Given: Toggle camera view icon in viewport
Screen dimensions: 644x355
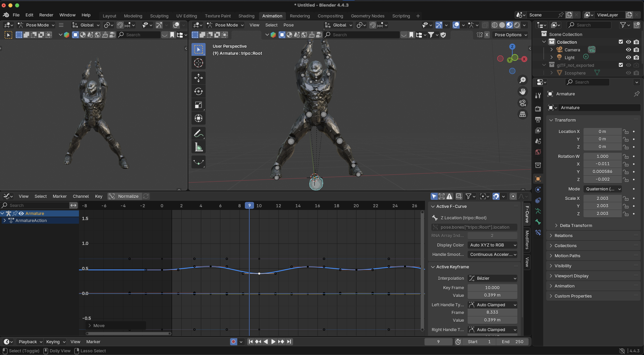Looking at the screenshot, I should pos(523,103).
